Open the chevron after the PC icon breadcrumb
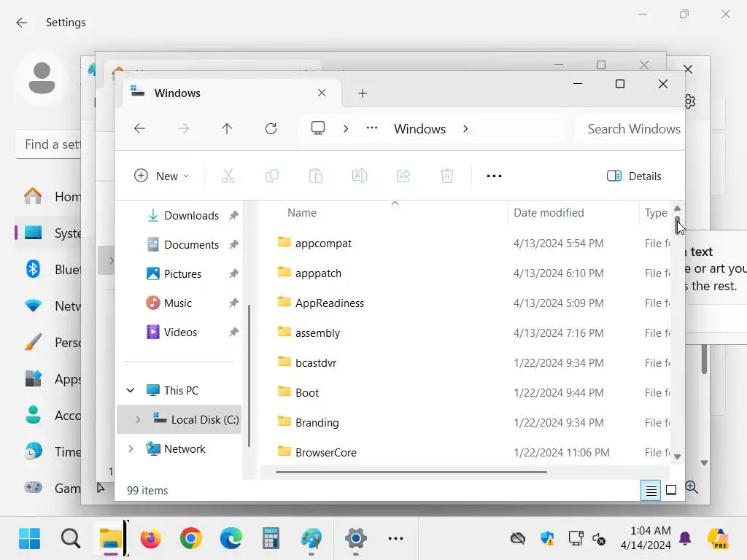747x560 pixels. 346,128
